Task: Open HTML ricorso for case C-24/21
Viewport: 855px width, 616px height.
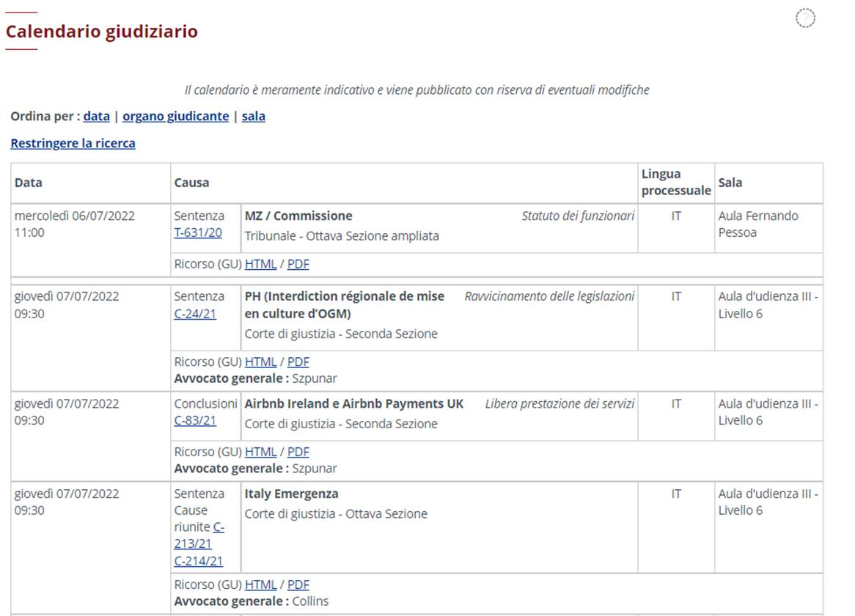Action: [x=260, y=362]
